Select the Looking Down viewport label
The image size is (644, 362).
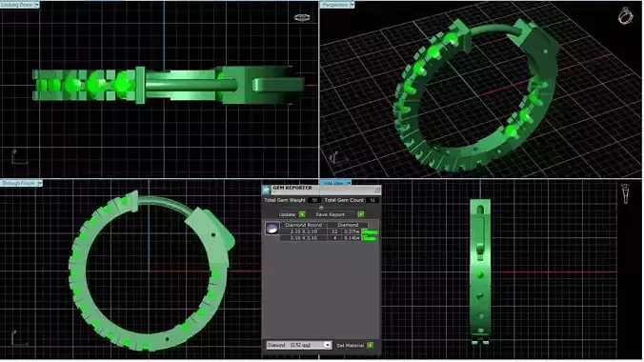[x=17, y=5]
